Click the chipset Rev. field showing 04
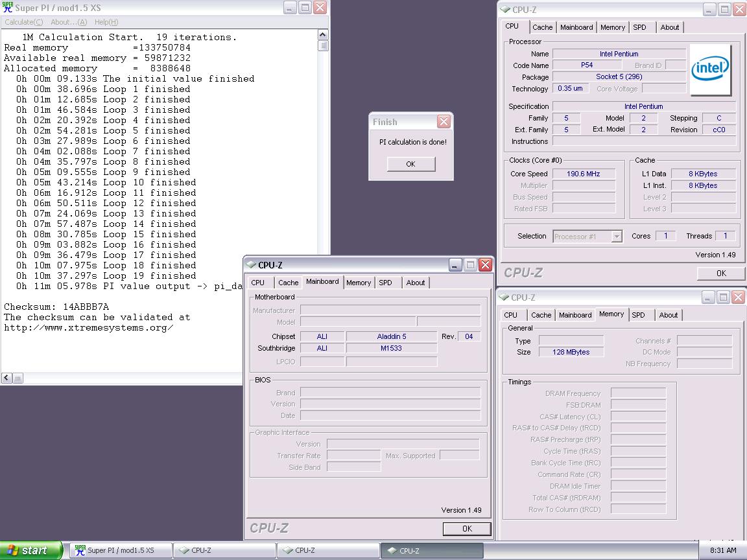Screen dimensions: 747x560 (469, 336)
